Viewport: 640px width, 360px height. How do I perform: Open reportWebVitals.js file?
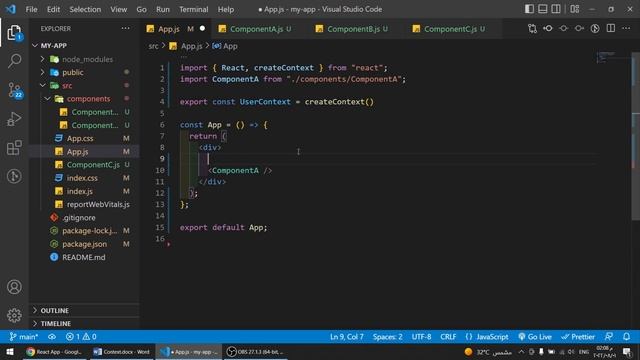[x=84, y=204]
